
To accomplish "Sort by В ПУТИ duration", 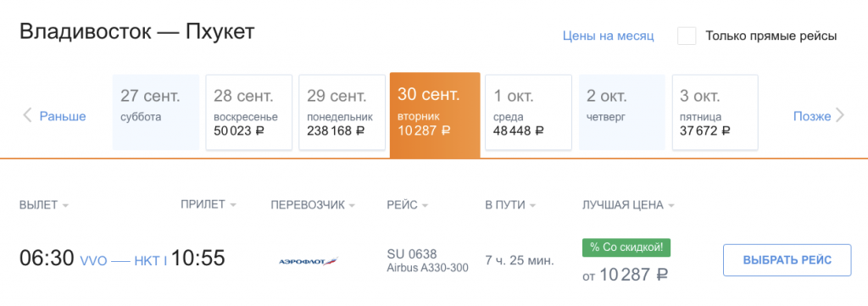I will [x=510, y=205].
